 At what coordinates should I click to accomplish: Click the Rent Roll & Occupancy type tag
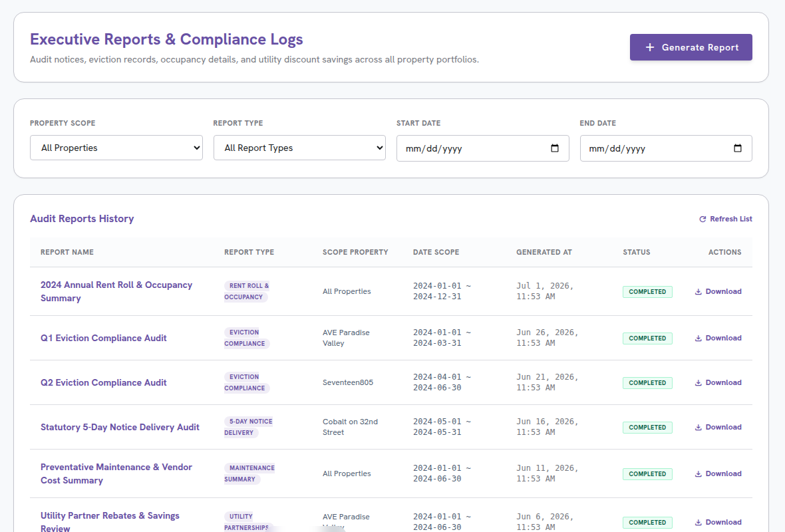(247, 291)
